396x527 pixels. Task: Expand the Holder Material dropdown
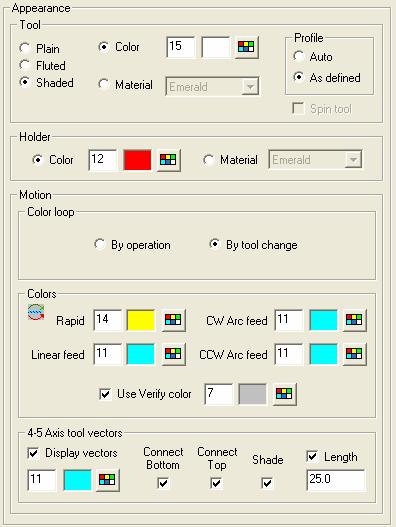pos(353,160)
